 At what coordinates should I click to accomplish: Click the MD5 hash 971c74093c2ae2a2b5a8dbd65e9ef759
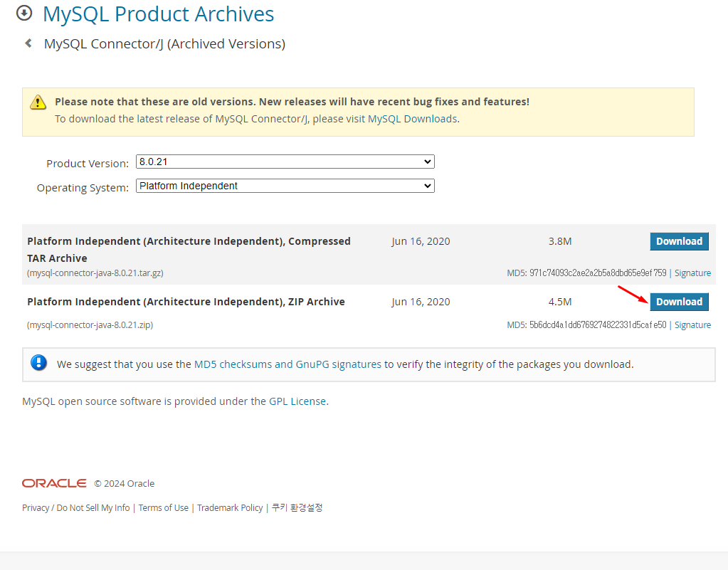coord(598,273)
